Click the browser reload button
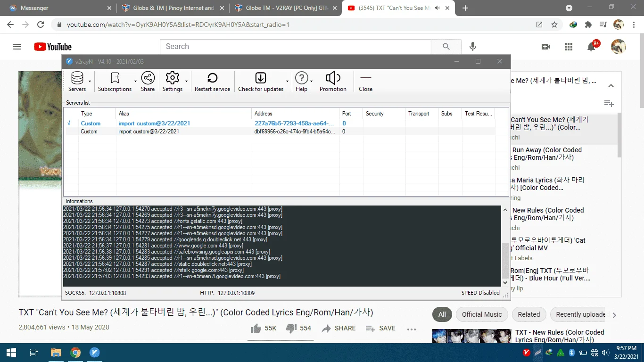 pos(41,25)
